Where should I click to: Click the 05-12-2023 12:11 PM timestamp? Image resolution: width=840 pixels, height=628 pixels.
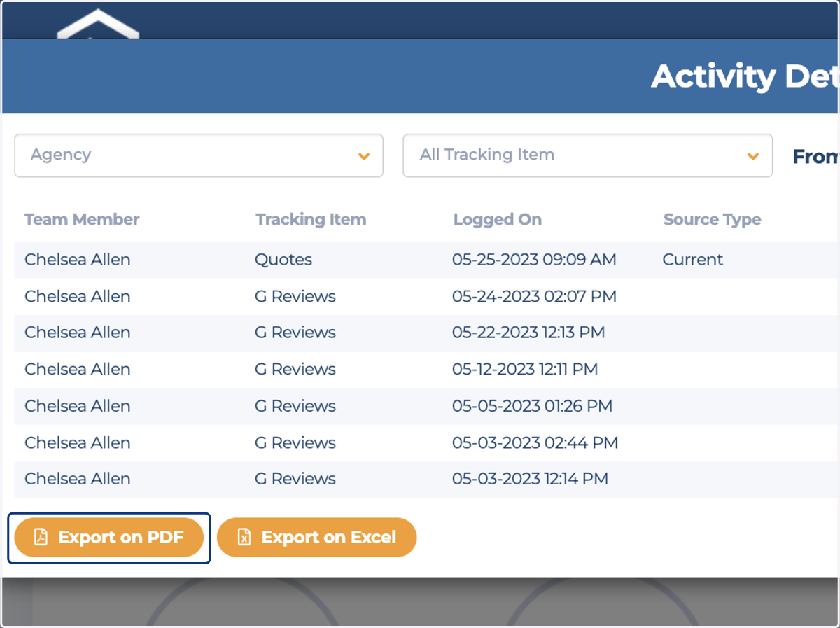pyautogui.click(x=525, y=369)
